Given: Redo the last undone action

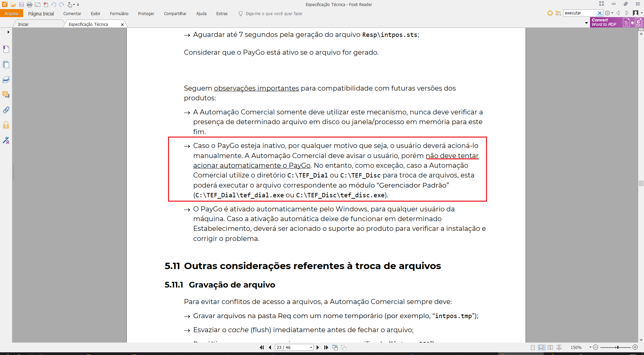Looking at the screenshot, I should [x=62, y=5].
